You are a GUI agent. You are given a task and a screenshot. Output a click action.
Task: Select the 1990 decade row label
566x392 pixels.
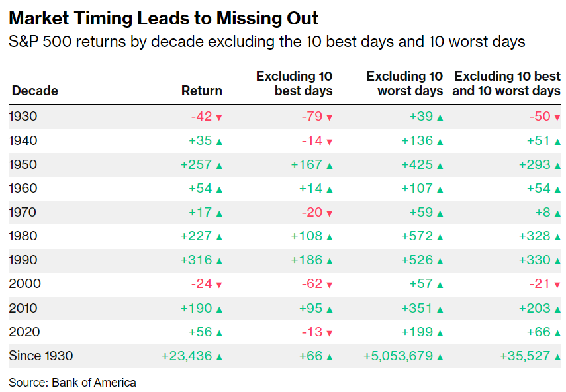[x=24, y=260]
